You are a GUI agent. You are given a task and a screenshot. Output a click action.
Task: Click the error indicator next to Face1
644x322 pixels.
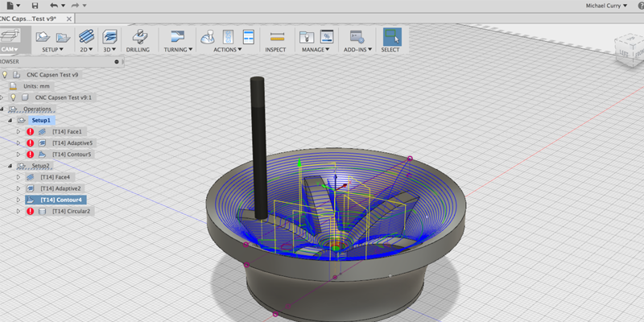[x=30, y=131]
